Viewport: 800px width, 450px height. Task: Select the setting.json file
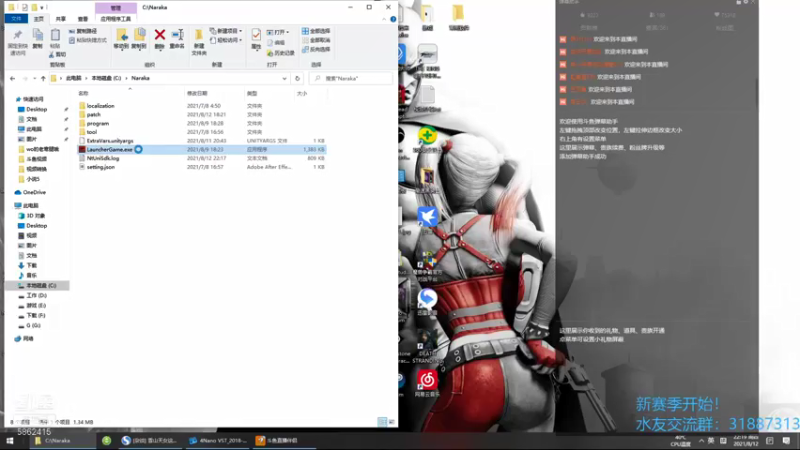click(x=202, y=167)
